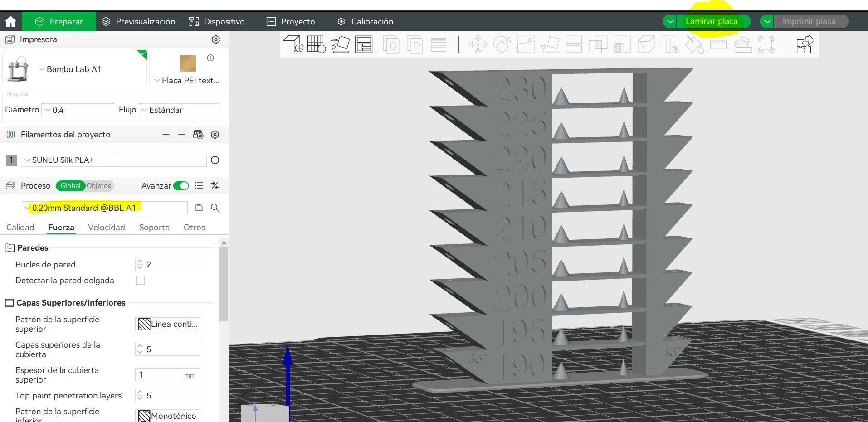Open the Calidad settings tab
Screen dimensions: 868x422
click(x=20, y=227)
